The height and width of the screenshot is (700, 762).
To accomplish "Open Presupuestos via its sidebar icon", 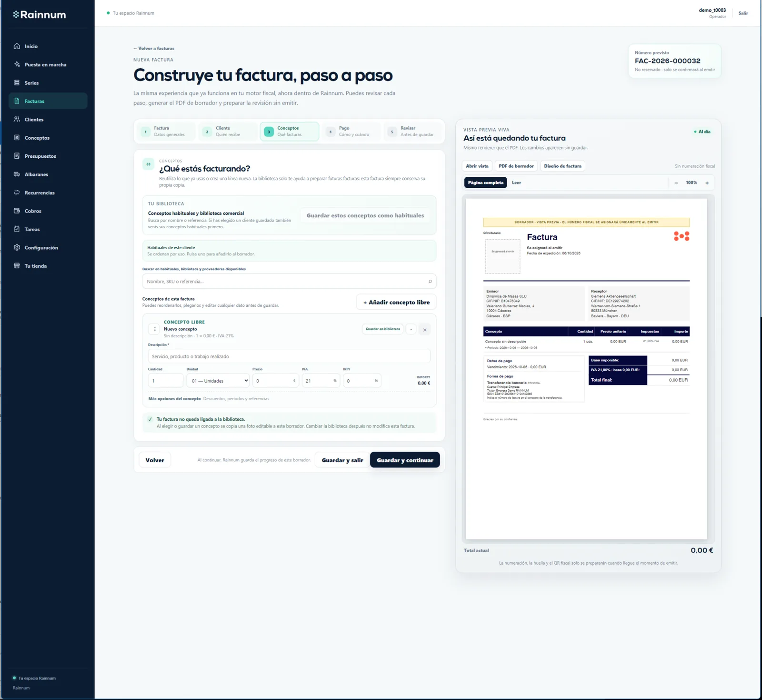I will (x=17, y=156).
